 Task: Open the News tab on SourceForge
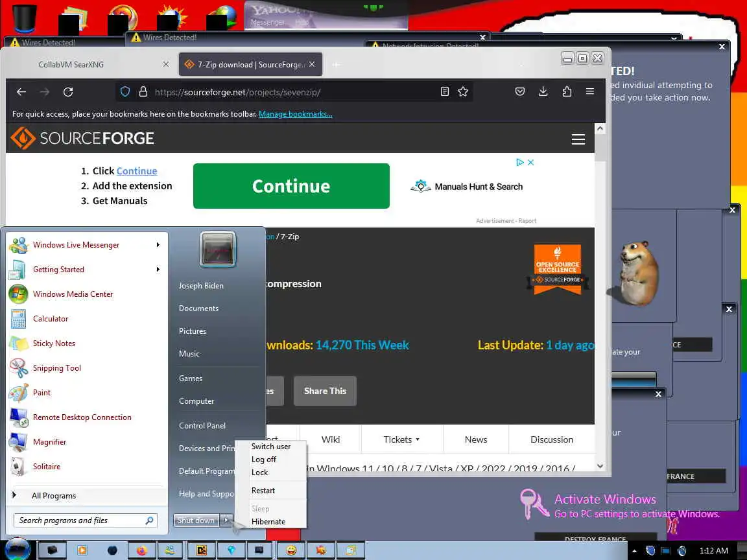476,439
